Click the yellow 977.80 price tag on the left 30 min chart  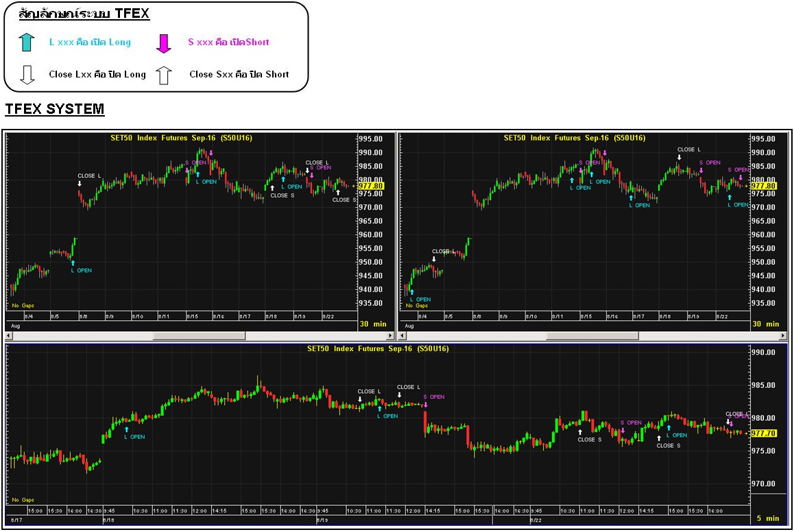[371, 186]
